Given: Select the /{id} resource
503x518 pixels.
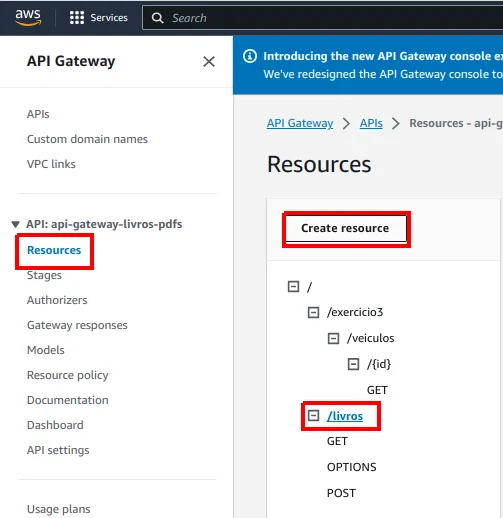Looking at the screenshot, I should tap(379, 364).
